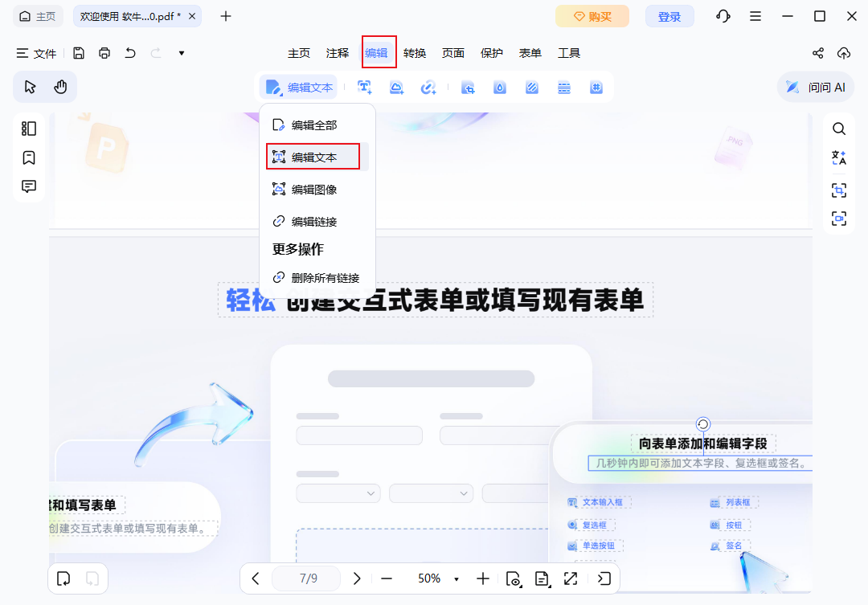Click the page background icon
The width and height of the screenshot is (868, 605).
pos(532,88)
